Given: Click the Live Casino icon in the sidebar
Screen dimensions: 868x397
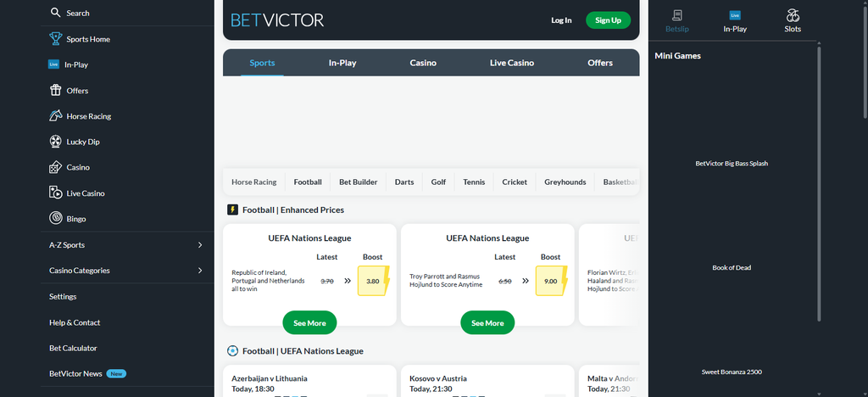Looking at the screenshot, I should coord(55,193).
